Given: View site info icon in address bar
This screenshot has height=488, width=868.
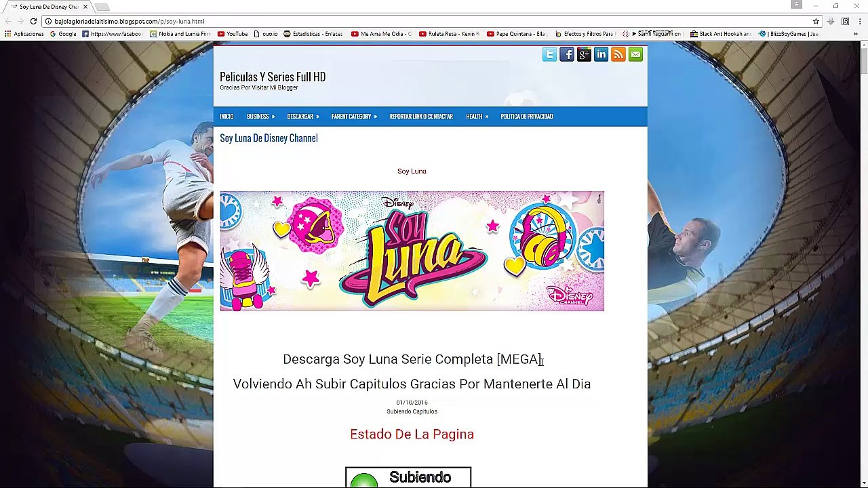Looking at the screenshot, I should (x=48, y=21).
